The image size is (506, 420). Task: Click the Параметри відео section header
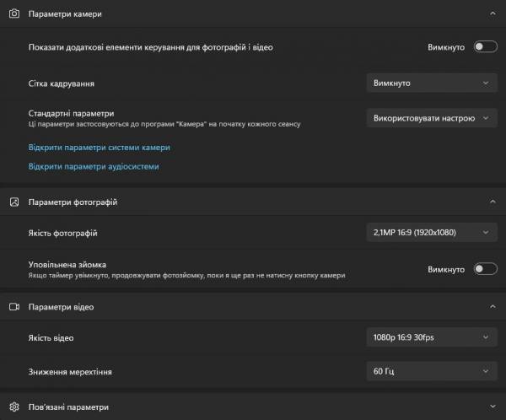[253, 307]
